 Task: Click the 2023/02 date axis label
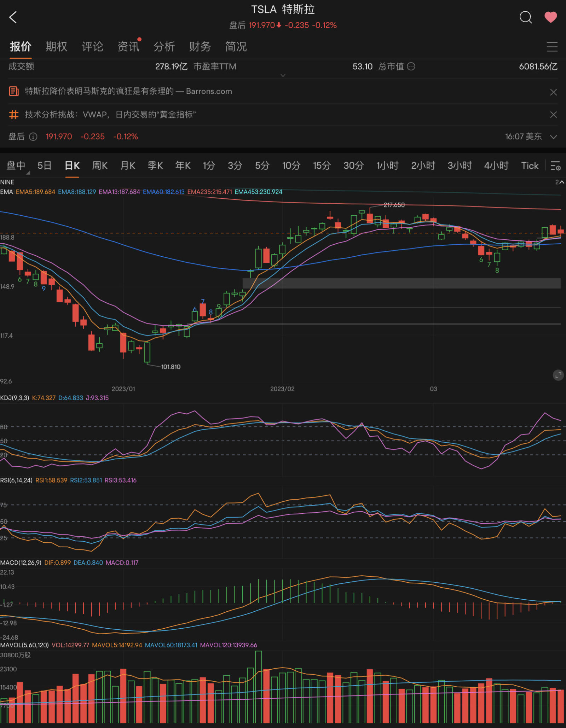click(x=282, y=389)
